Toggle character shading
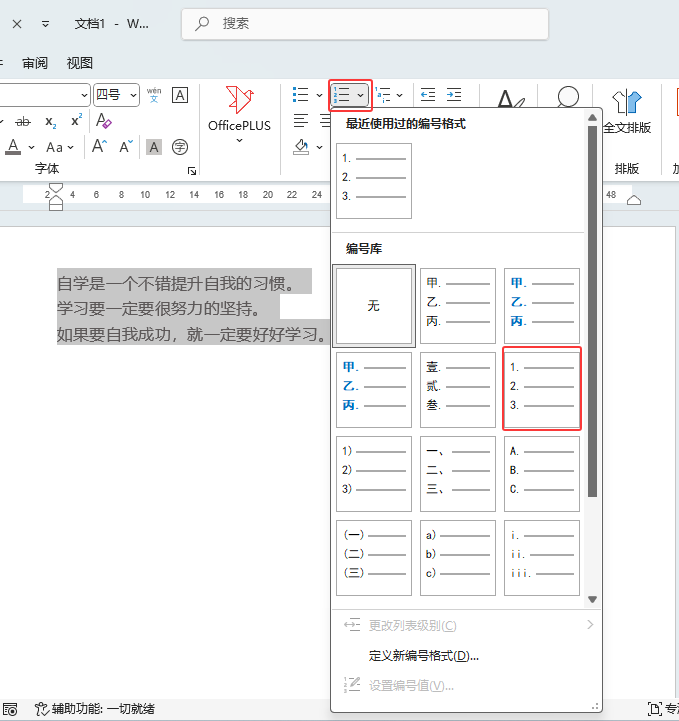The image size is (679, 721). (x=154, y=147)
